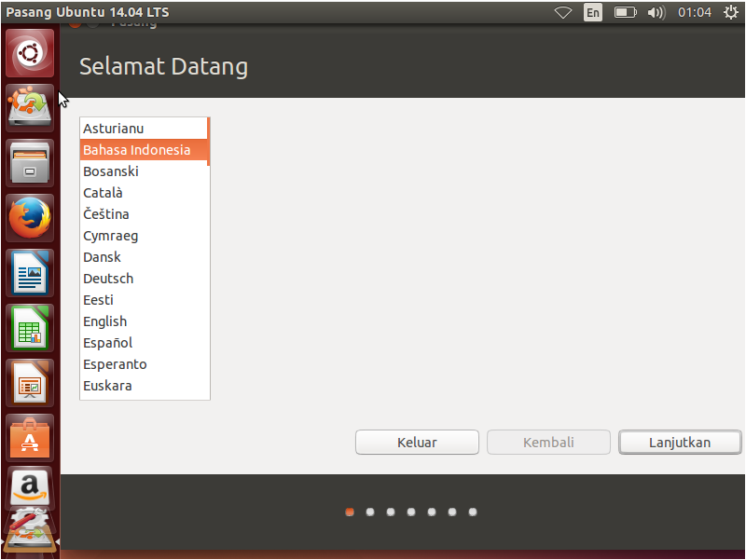Select Bahasa Indonesia in the language list
746x560 pixels.
144,150
